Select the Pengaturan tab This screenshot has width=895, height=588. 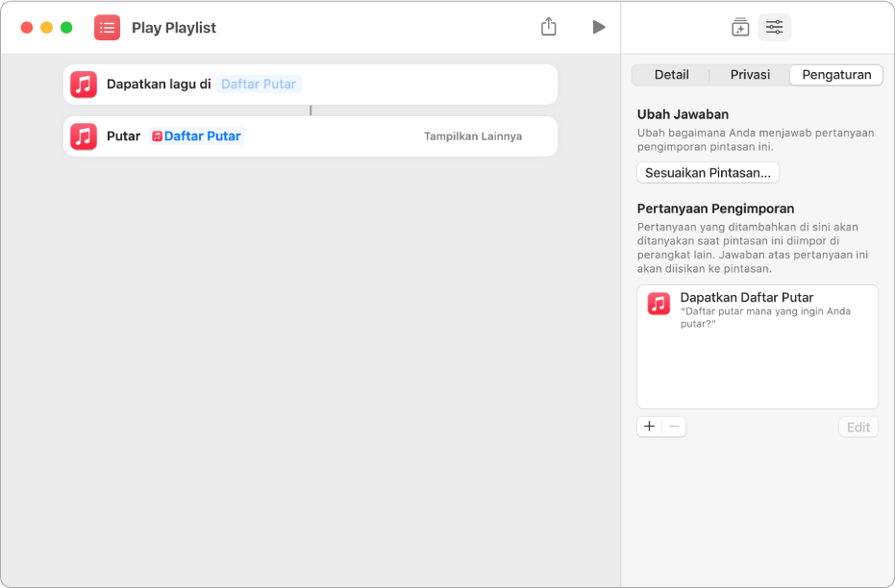[x=836, y=75]
